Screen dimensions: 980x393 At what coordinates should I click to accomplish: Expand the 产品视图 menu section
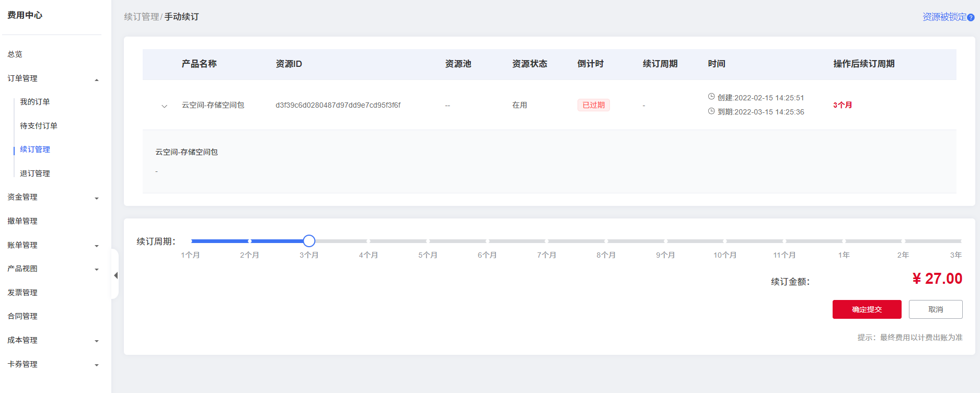point(96,270)
